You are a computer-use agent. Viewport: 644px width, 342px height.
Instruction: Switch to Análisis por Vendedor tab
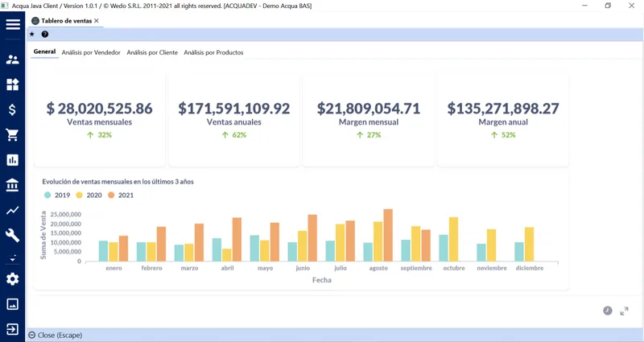(x=91, y=52)
